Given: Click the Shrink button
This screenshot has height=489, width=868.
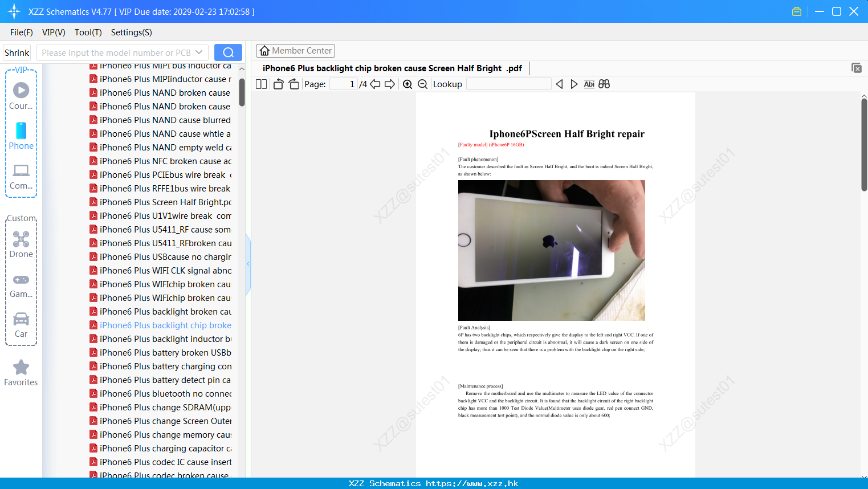Looking at the screenshot, I should (17, 52).
